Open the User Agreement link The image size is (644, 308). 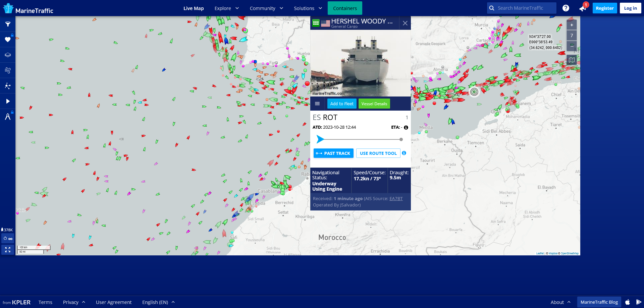114,302
